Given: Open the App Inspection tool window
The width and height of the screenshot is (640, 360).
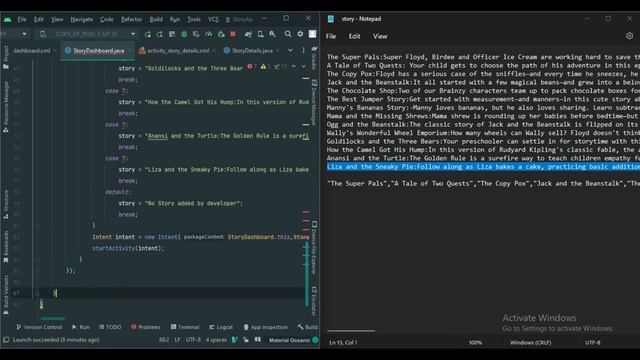Looking at the screenshot, I should click(266, 327).
